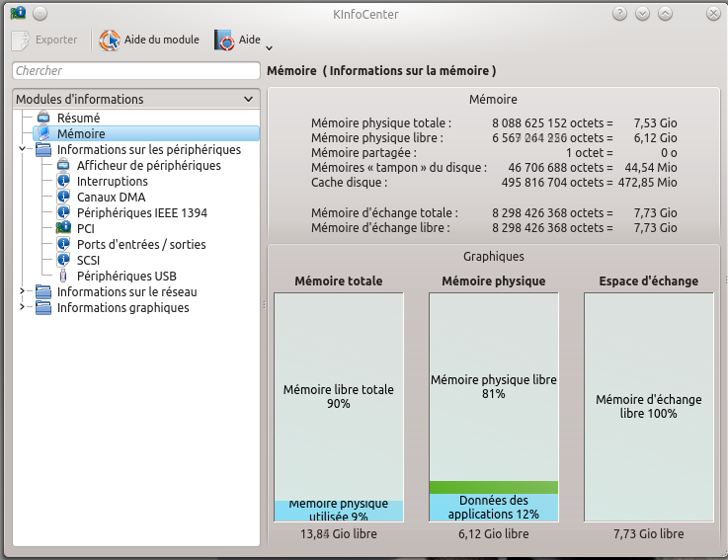Screen dimensions: 728x560
Task: Click the Exporter document icon
Action: pyautogui.click(x=21, y=40)
